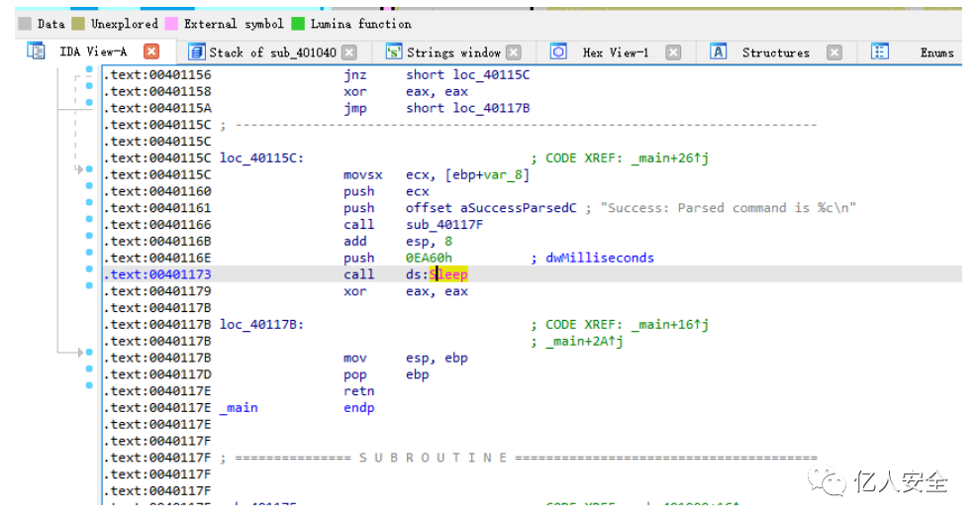Viewport: 980px width, 525px height.
Task: Click aSuccessParsedC offset operand
Action: tap(518, 208)
